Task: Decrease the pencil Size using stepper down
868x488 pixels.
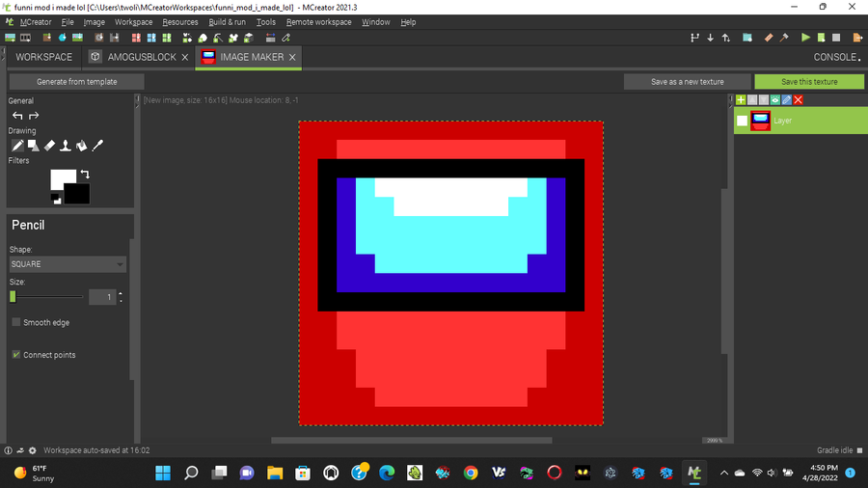Action: (121, 301)
